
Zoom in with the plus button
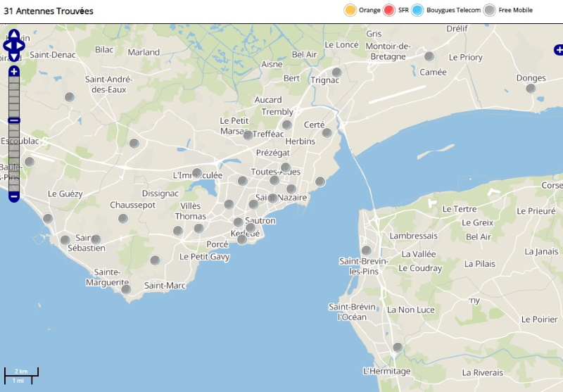(x=14, y=72)
